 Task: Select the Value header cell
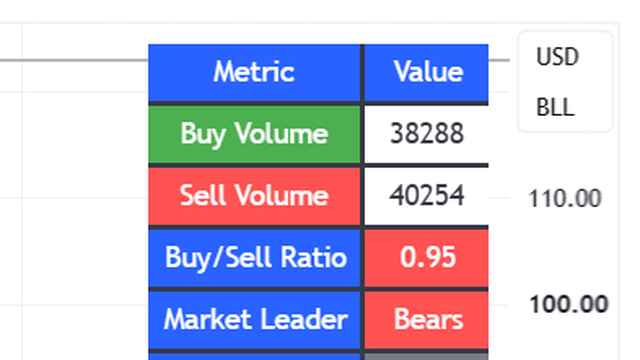click(x=427, y=72)
